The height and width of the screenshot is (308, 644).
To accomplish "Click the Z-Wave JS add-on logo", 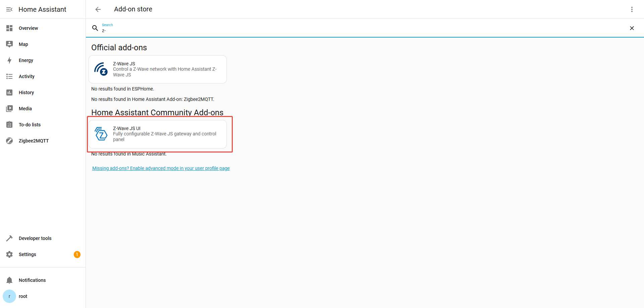I will click(101, 69).
